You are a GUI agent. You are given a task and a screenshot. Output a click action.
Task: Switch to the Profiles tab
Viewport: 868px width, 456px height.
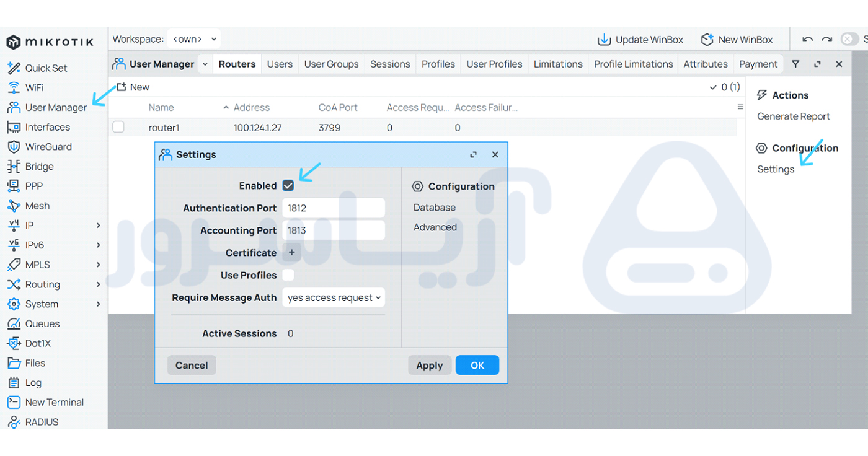[438, 64]
